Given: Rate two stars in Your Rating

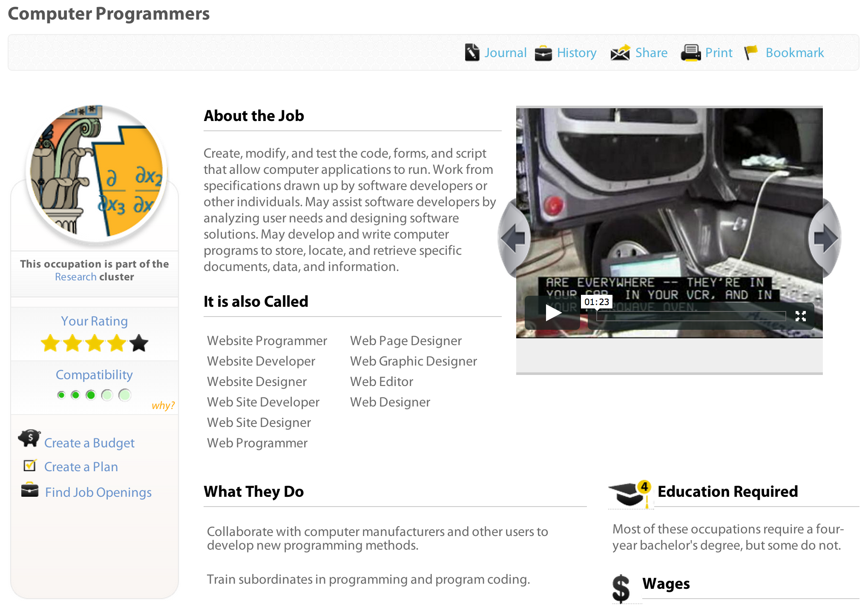Looking at the screenshot, I should tap(72, 343).
